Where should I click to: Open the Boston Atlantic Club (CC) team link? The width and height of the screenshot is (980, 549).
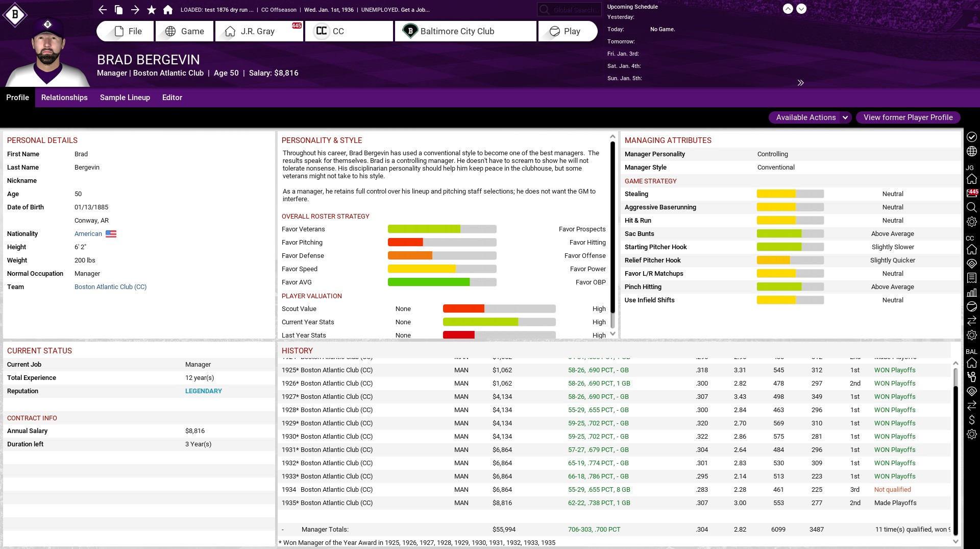(x=110, y=287)
